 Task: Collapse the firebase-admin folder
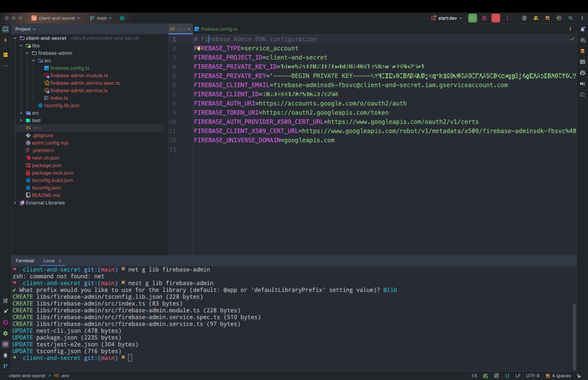[x=27, y=53]
